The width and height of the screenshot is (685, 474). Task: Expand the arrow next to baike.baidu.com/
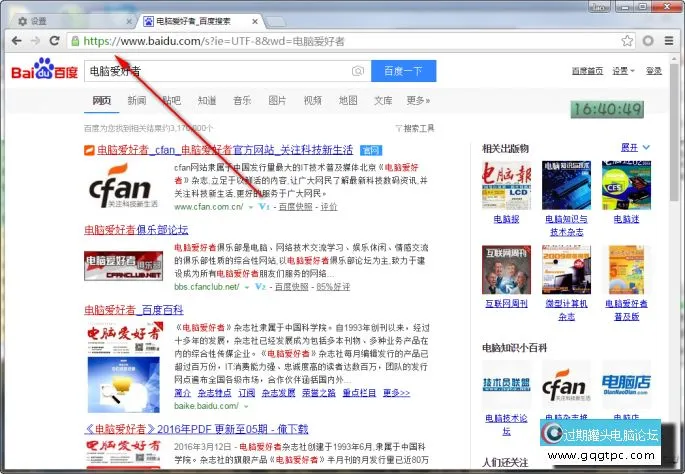(246, 407)
